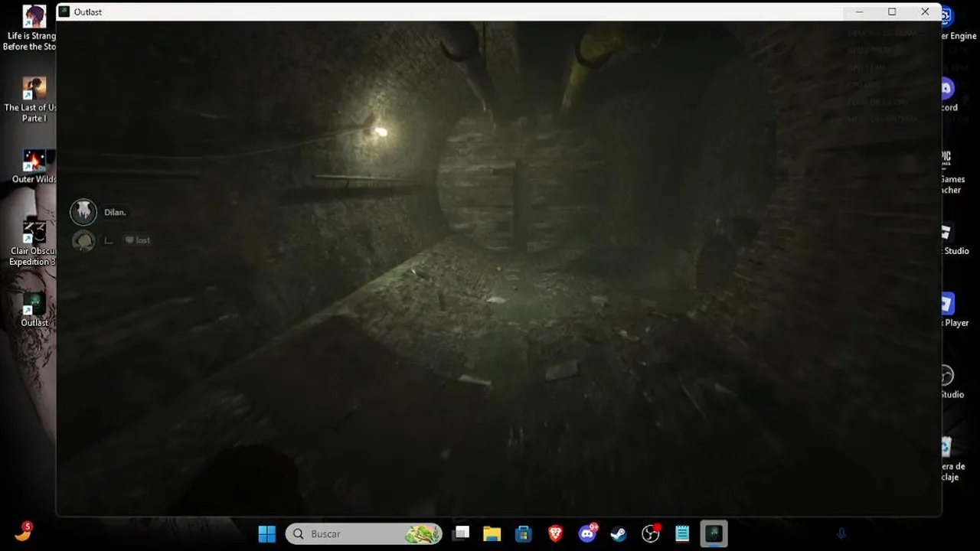Open File Explorer from the taskbar

[492, 533]
